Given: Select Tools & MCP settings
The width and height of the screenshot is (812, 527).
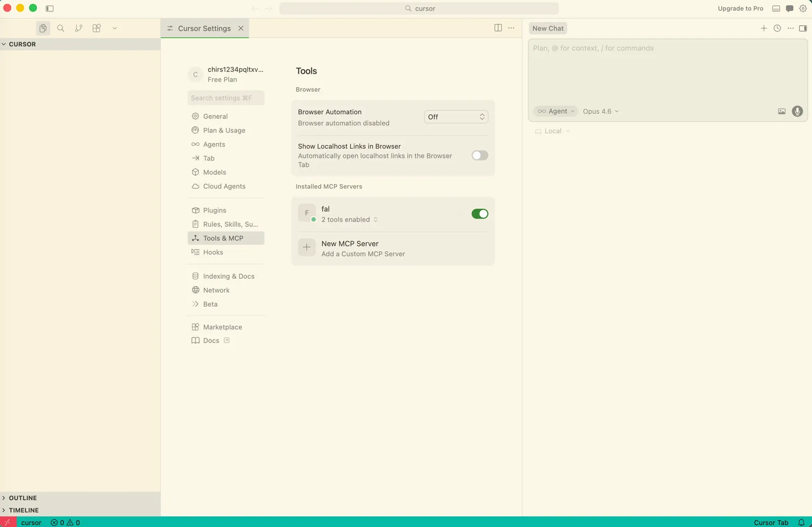Looking at the screenshot, I should coord(226,238).
